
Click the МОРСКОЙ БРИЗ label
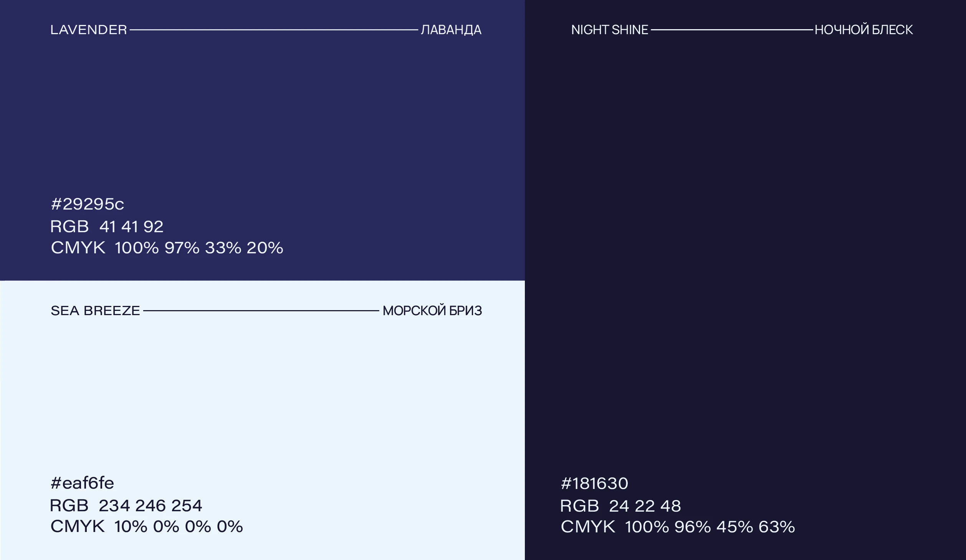(x=432, y=311)
